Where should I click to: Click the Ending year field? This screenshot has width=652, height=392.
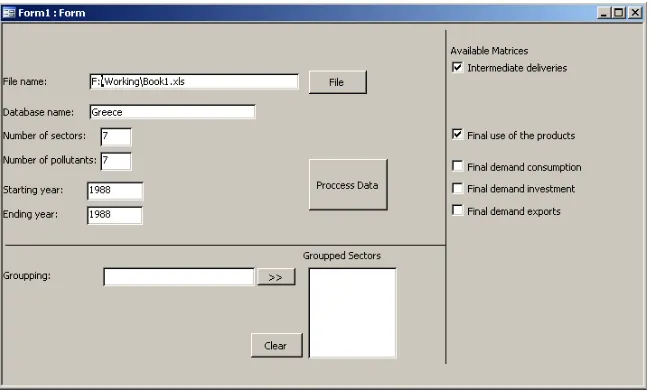pyautogui.click(x=115, y=215)
